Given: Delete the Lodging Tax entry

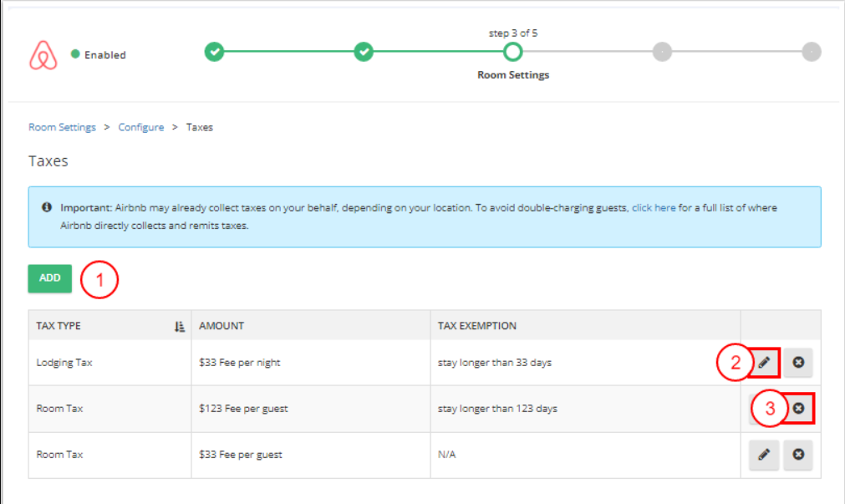Looking at the screenshot, I should coord(798,363).
